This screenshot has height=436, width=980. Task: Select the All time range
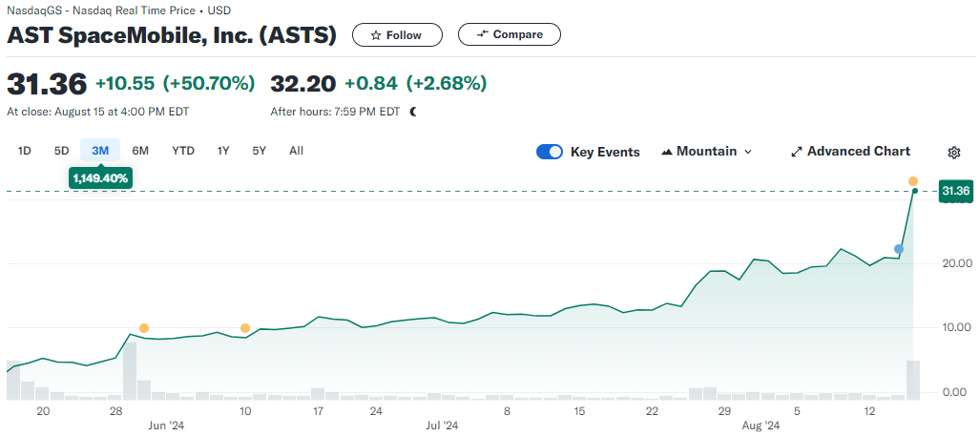click(x=296, y=151)
